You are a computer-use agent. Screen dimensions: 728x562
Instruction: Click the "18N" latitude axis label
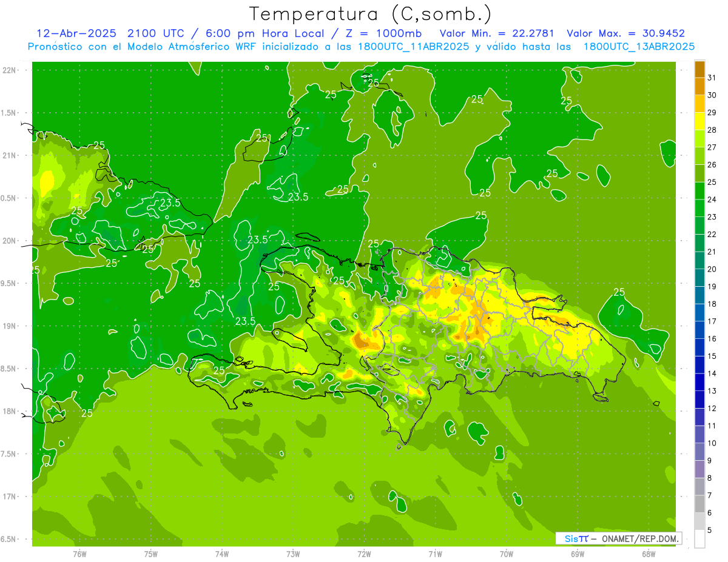pos(10,411)
